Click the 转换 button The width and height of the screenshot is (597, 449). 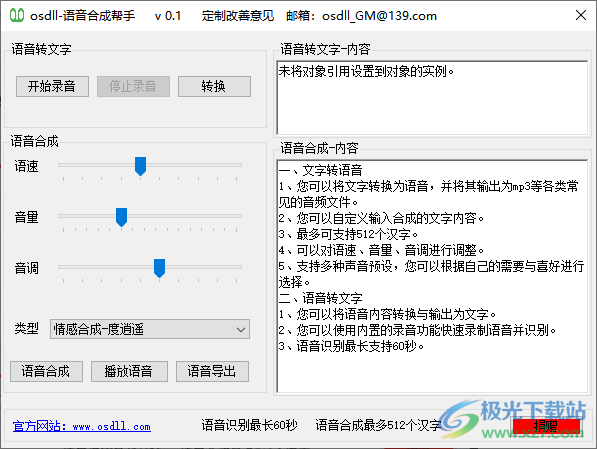coord(214,86)
